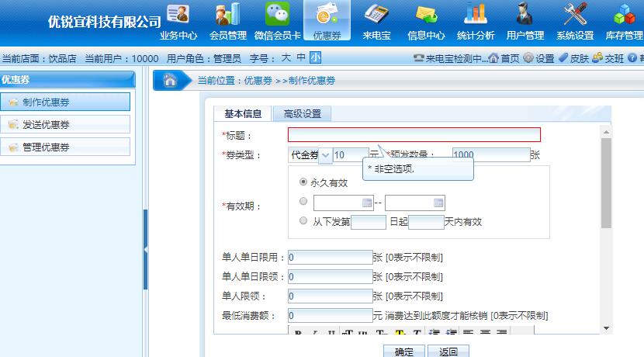Focus the 最低消费额 input field

(331, 316)
